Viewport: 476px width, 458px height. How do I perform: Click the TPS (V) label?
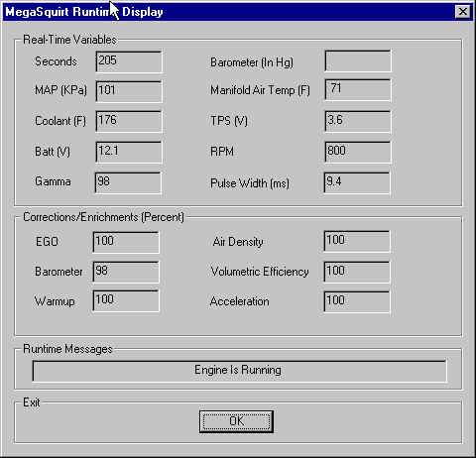point(229,121)
